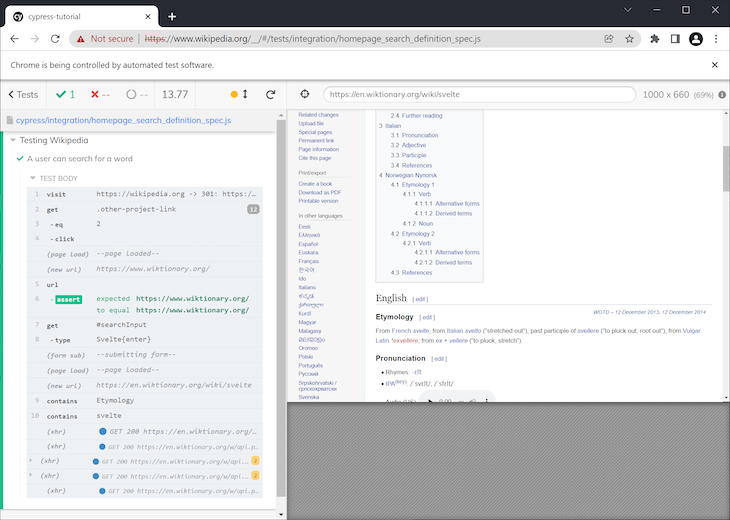Click the passed tests checkmark counter
Image resolution: width=730 pixels, height=520 pixels.
[66, 95]
